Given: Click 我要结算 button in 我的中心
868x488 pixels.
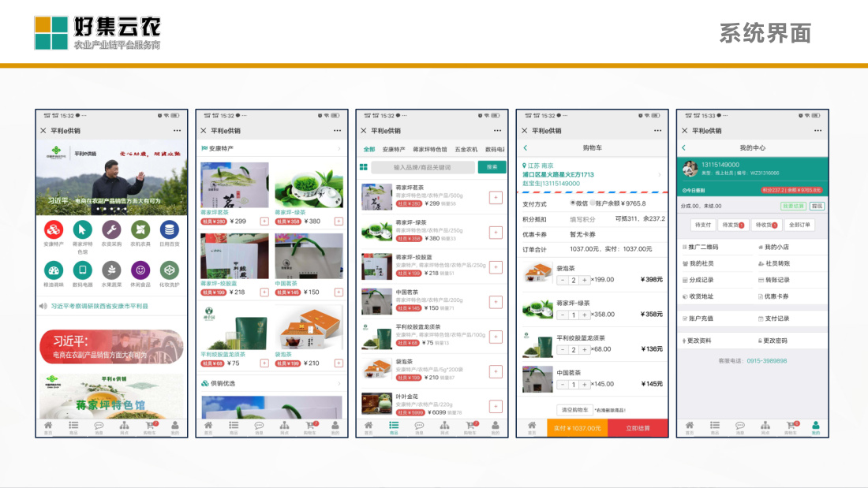Looking at the screenshot, I should (793, 206).
